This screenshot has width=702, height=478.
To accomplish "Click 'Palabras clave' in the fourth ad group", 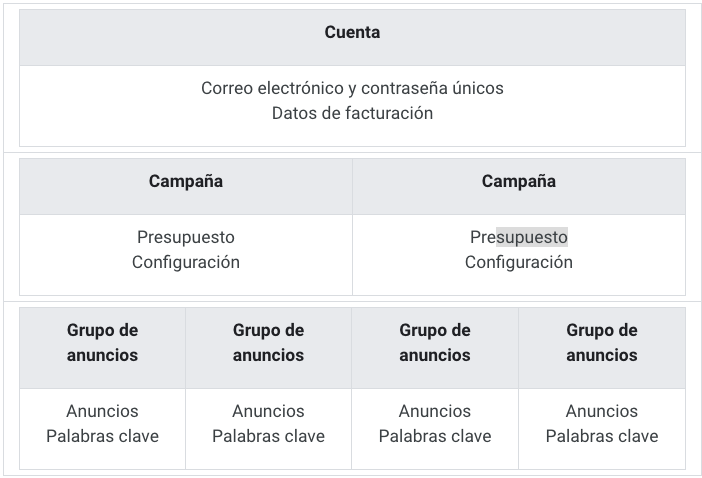I will click(602, 436).
